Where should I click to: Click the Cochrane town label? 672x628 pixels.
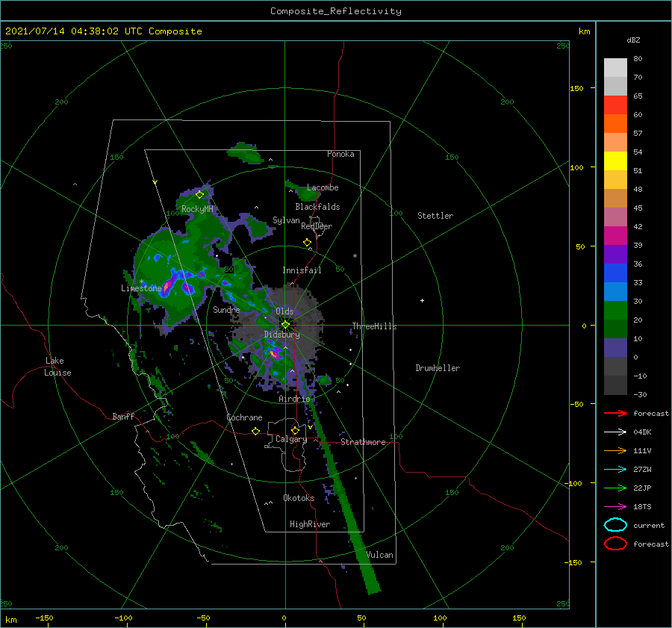pos(244,417)
